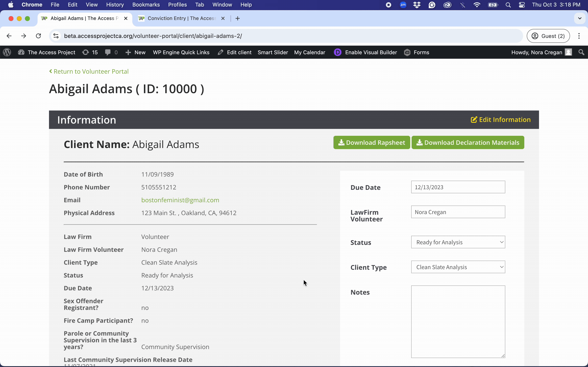Image resolution: width=588 pixels, height=367 pixels.
Task: Open the Bookmarks menu in menu bar
Action: pyautogui.click(x=146, y=5)
